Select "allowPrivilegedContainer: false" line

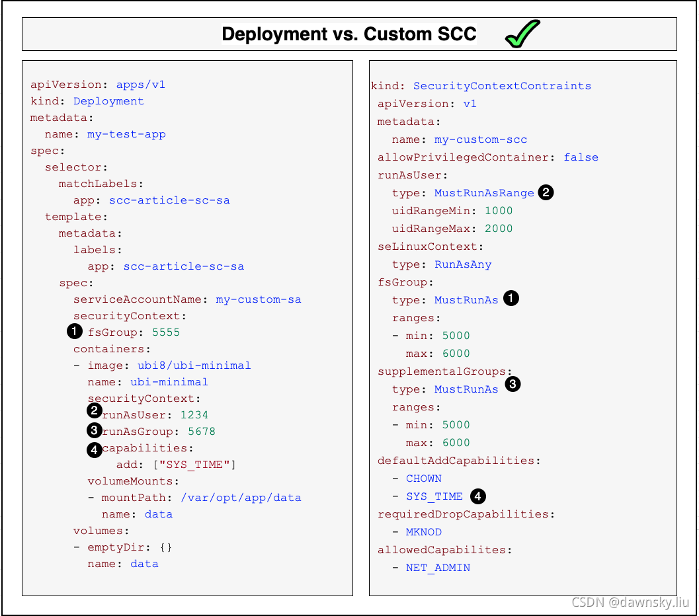coord(488,157)
